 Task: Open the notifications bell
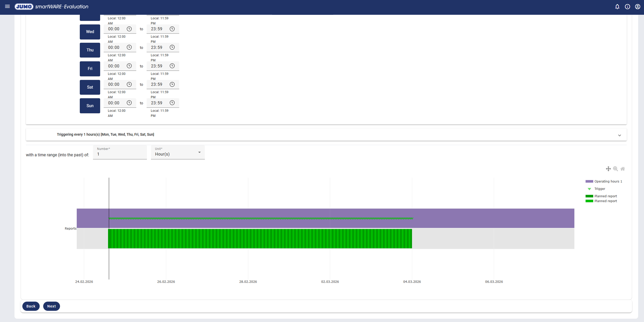(x=617, y=7)
